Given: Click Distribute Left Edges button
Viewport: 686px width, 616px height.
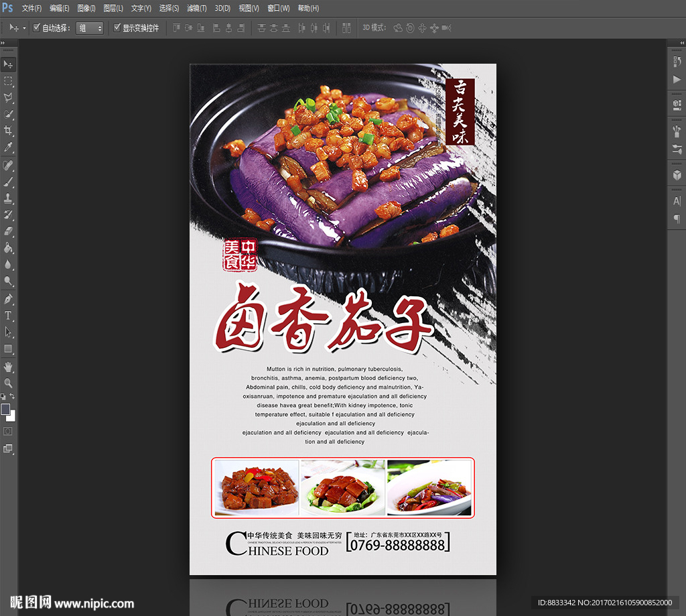Looking at the screenshot, I should pyautogui.click(x=301, y=28).
